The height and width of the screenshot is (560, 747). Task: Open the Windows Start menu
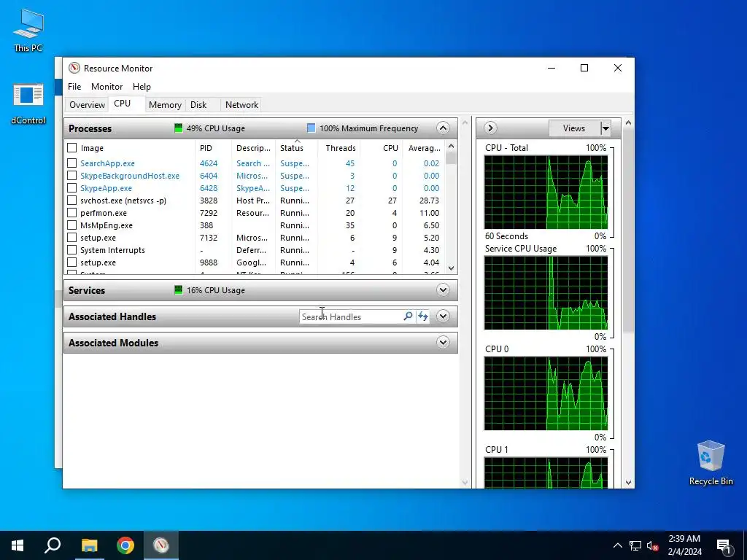point(18,545)
